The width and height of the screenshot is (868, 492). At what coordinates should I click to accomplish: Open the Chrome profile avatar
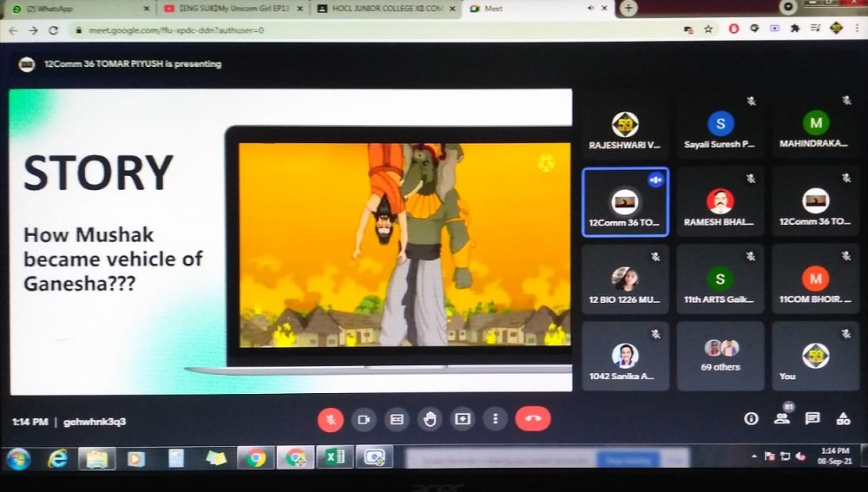pos(836,27)
